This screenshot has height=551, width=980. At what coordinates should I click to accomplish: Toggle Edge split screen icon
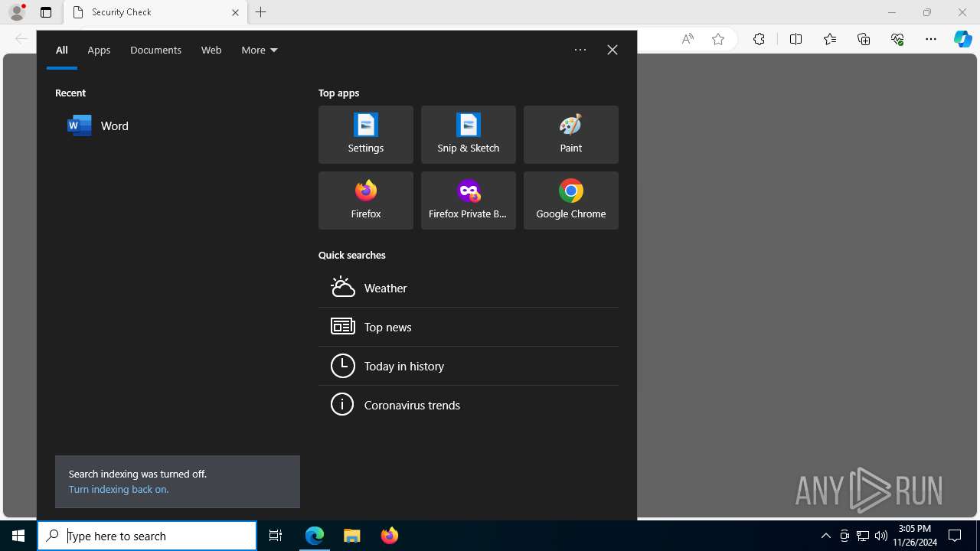[x=795, y=39]
